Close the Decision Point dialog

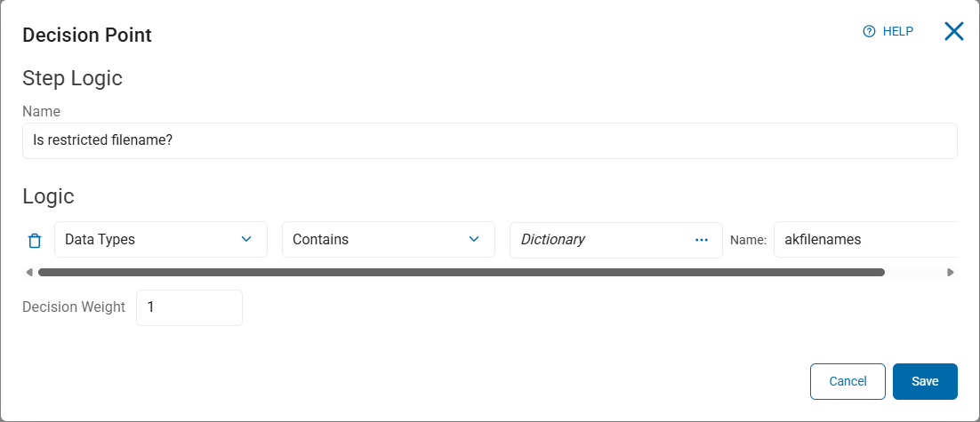pos(953,32)
